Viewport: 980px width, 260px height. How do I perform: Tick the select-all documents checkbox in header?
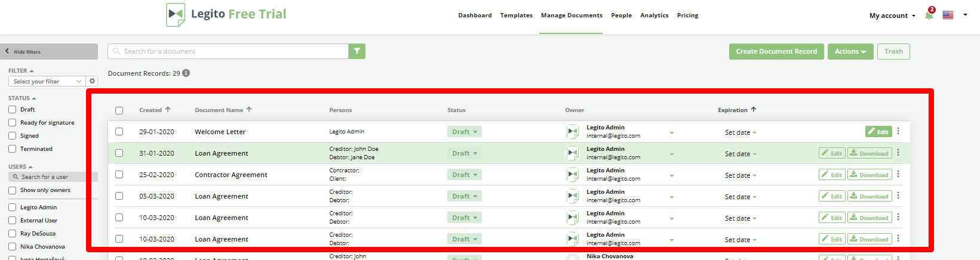tap(119, 110)
